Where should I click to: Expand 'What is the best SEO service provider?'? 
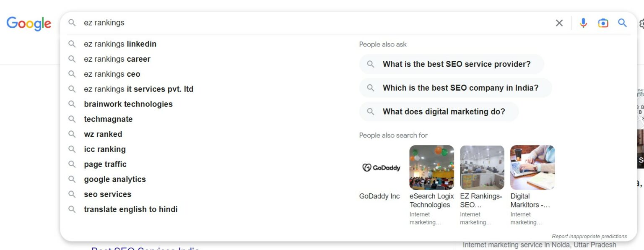pos(451,64)
